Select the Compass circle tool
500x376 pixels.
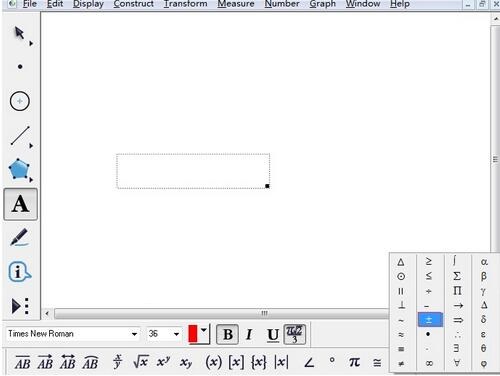pyautogui.click(x=20, y=101)
